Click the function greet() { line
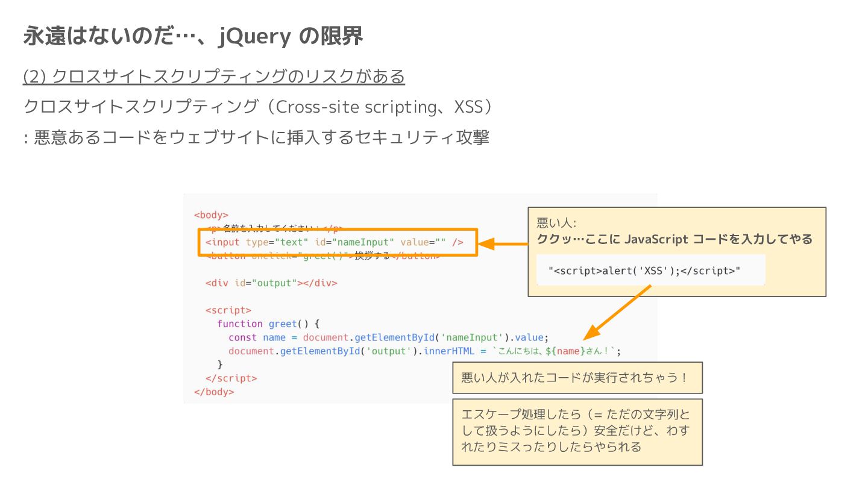868x488 pixels. pos(268,324)
